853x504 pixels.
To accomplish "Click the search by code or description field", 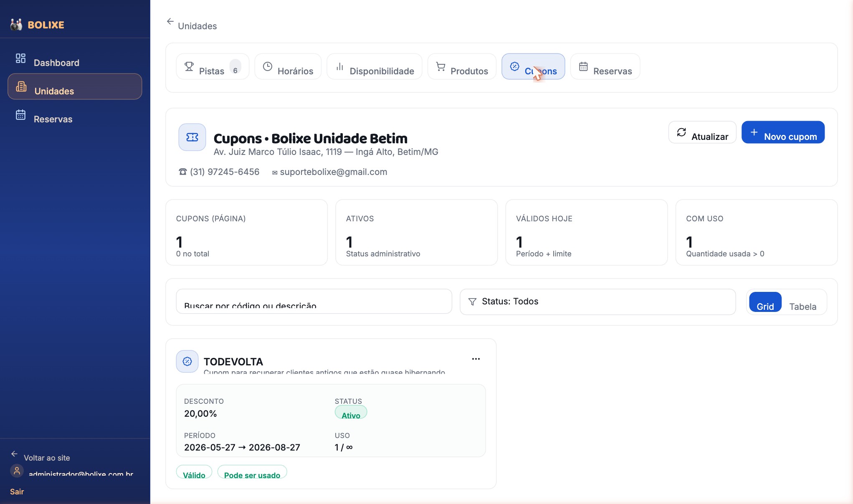I will click(x=314, y=301).
